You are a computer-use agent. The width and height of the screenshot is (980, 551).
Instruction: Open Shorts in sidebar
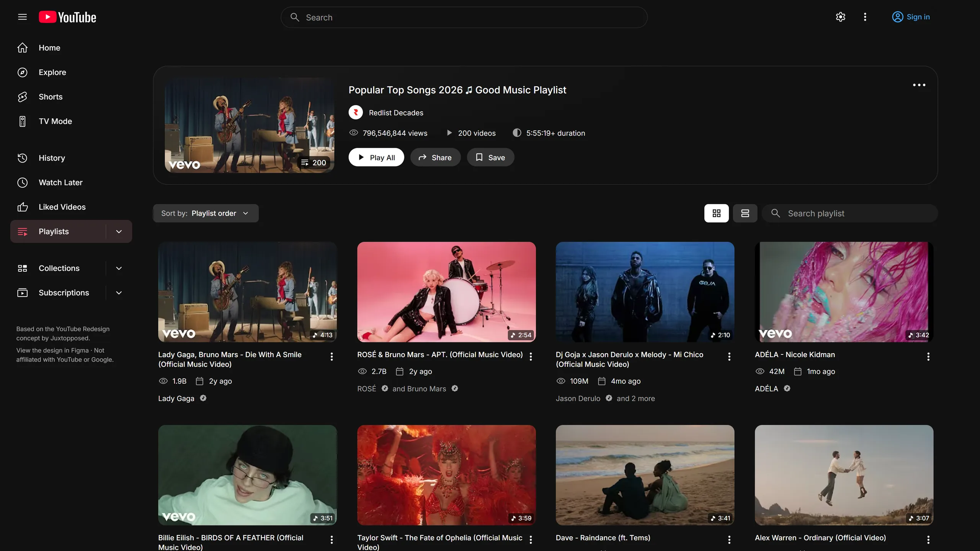[71, 97]
